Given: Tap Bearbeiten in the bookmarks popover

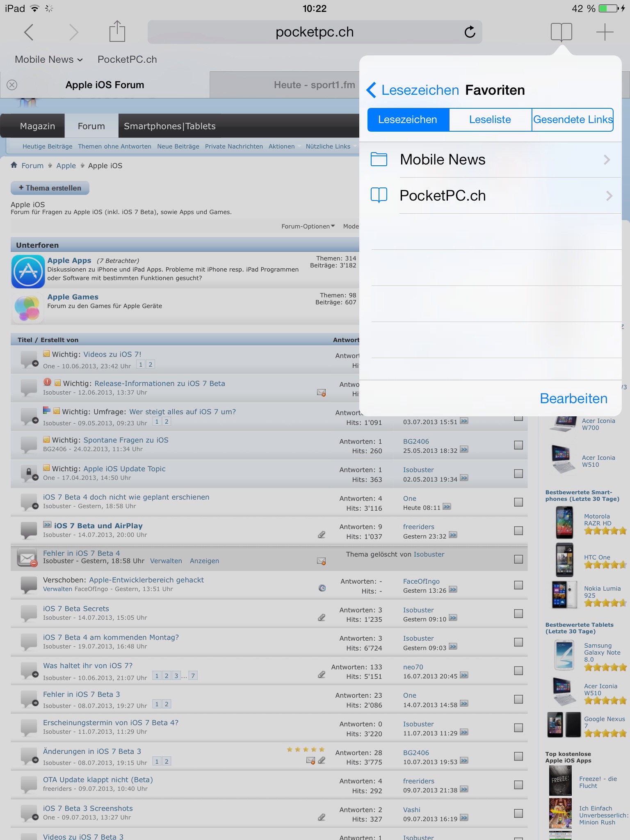Looking at the screenshot, I should (x=573, y=398).
